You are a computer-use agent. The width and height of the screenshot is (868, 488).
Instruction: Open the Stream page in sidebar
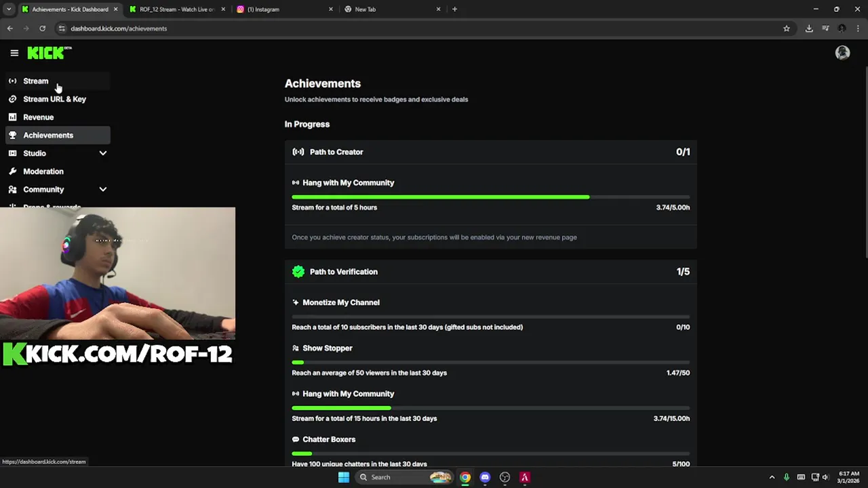click(58, 81)
